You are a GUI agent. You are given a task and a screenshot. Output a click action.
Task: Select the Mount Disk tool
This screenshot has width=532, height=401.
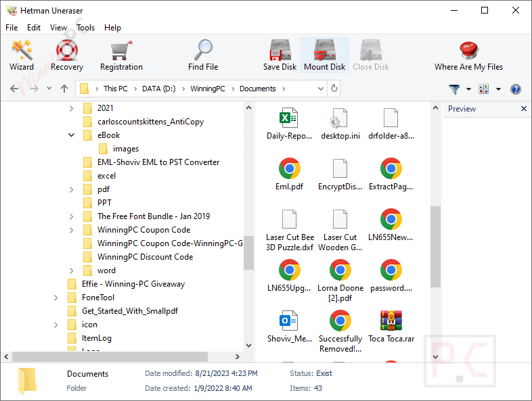[x=325, y=55]
